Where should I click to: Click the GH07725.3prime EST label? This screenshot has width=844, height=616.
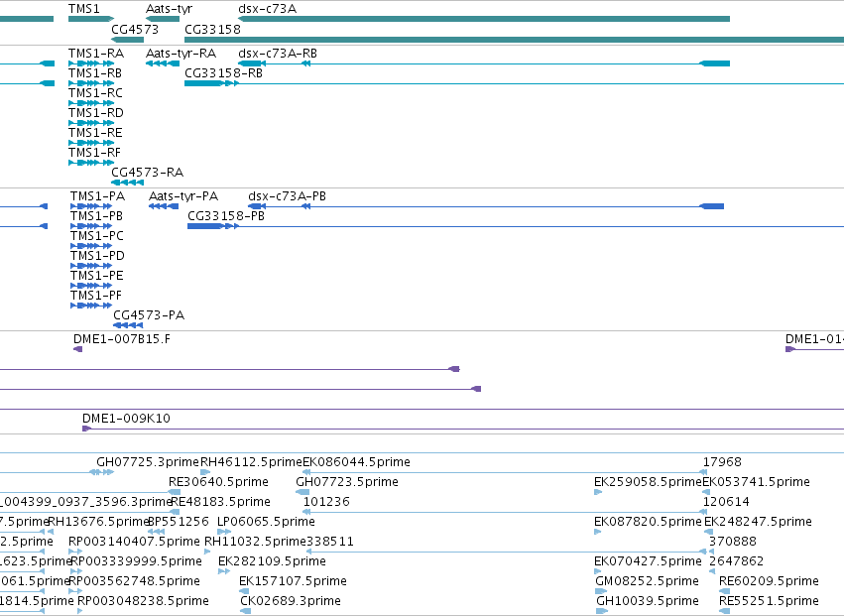click(148, 462)
